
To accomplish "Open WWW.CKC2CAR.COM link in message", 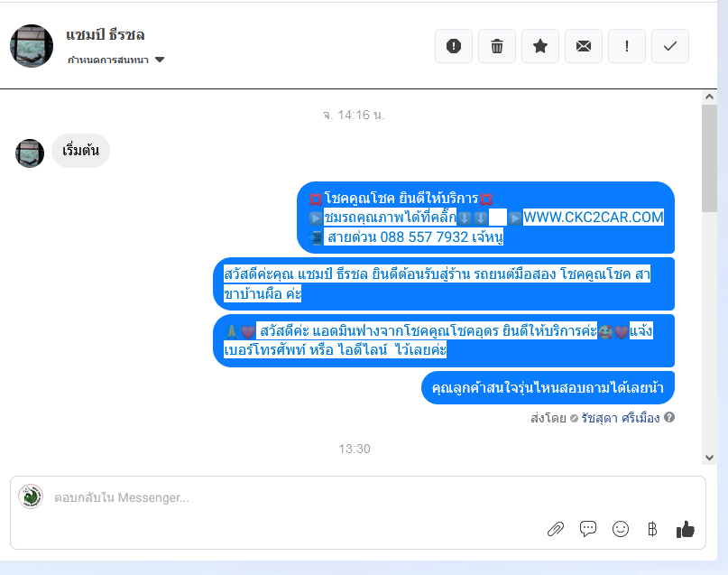I will (x=594, y=218).
